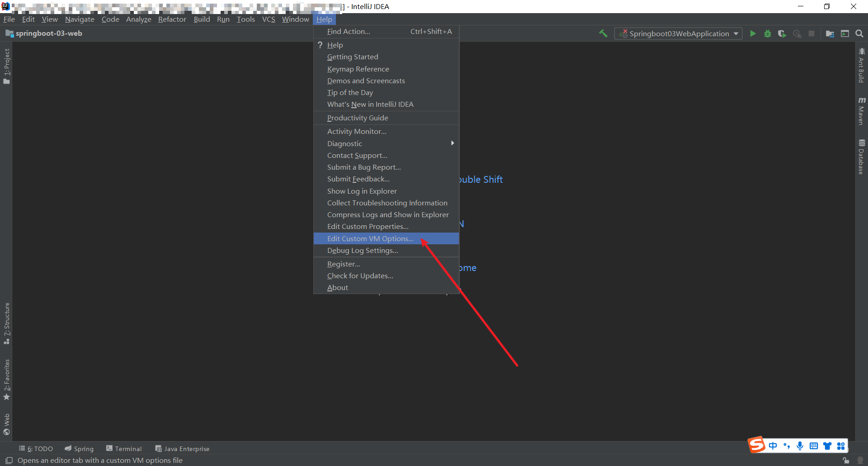Open the Run menu
The width and height of the screenshot is (868, 466).
pos(223,19)
